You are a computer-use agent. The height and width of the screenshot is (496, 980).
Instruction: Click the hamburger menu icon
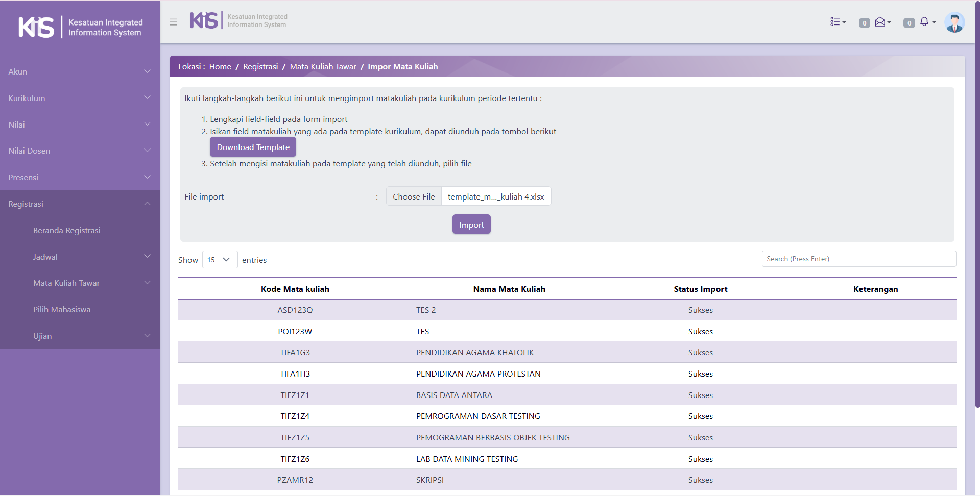point(173,22)
